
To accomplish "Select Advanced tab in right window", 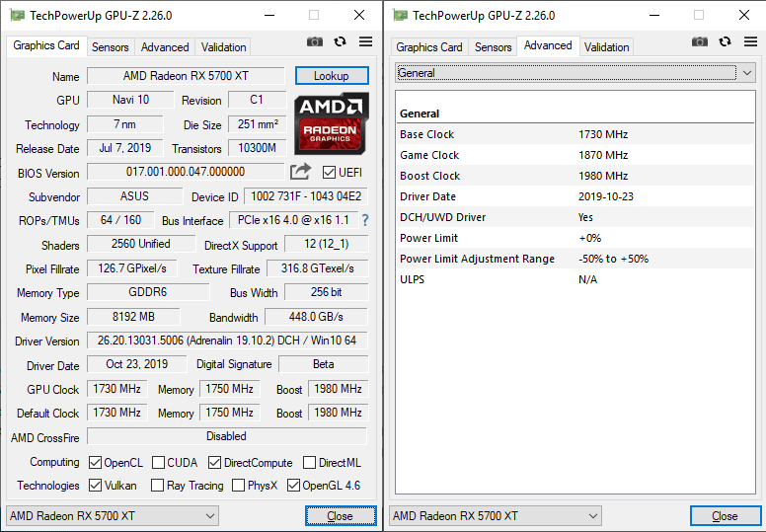I will tap(548, 45).
